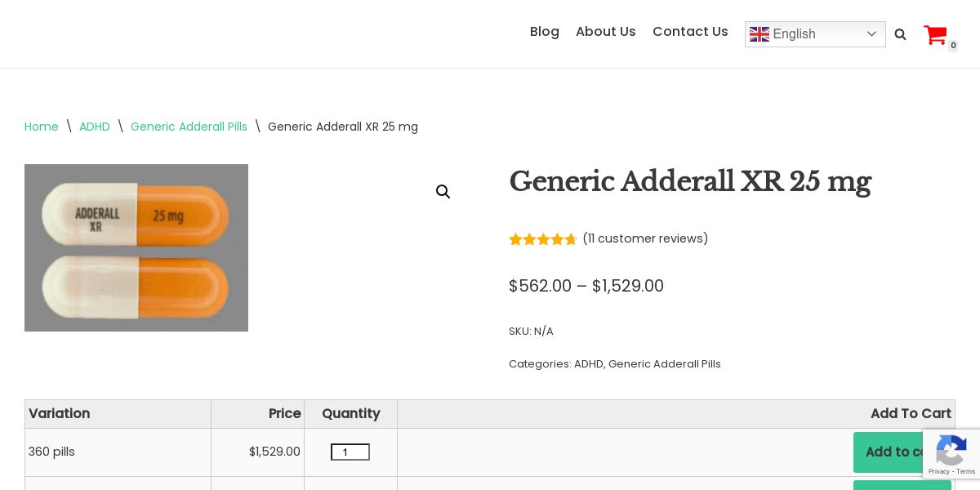Click the gold star rating

coord(542,239)
